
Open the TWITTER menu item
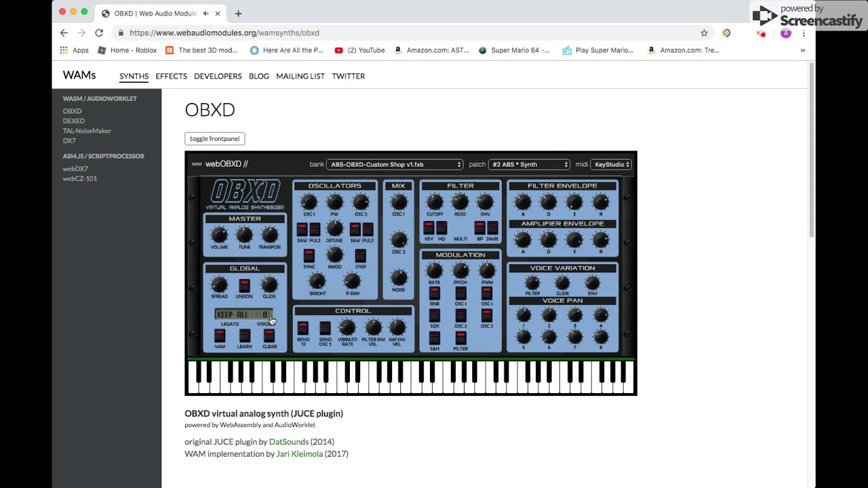tap(349, 76)
